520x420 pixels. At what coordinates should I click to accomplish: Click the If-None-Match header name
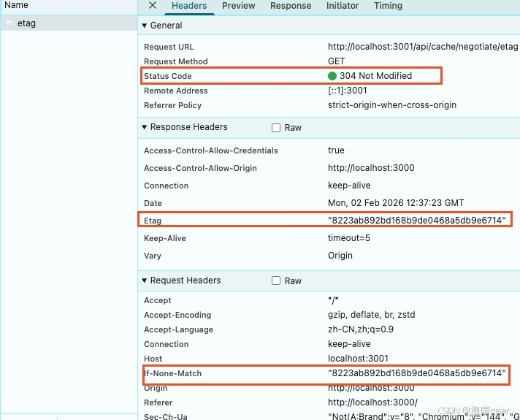(172, 373)
